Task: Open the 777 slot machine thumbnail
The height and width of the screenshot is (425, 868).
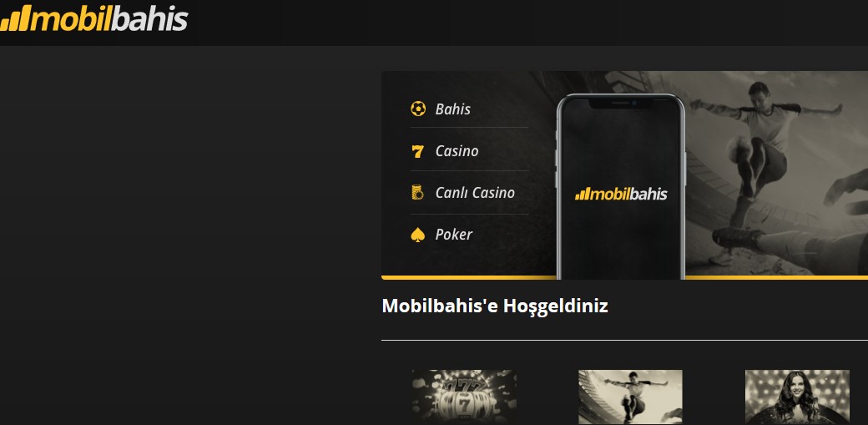Action: [464, 397]
